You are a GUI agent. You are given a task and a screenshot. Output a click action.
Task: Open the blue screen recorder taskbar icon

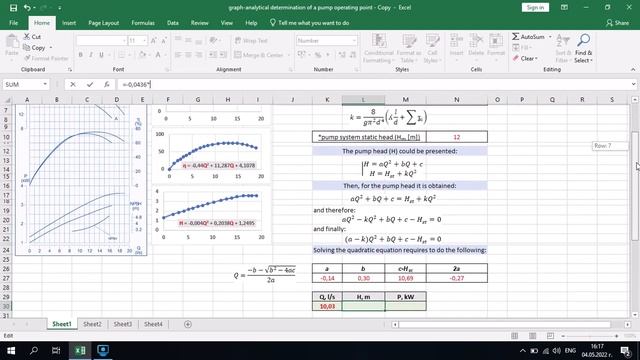[x=103, y=351]
